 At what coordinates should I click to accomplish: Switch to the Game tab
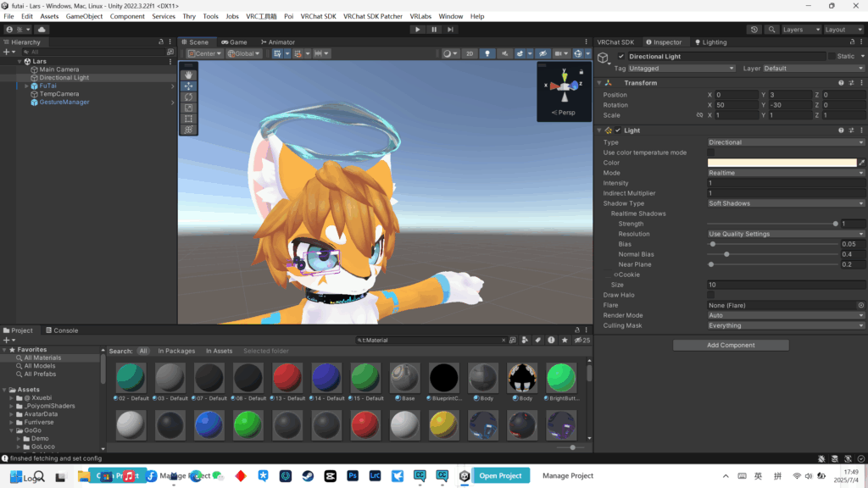tap(234, 42)
